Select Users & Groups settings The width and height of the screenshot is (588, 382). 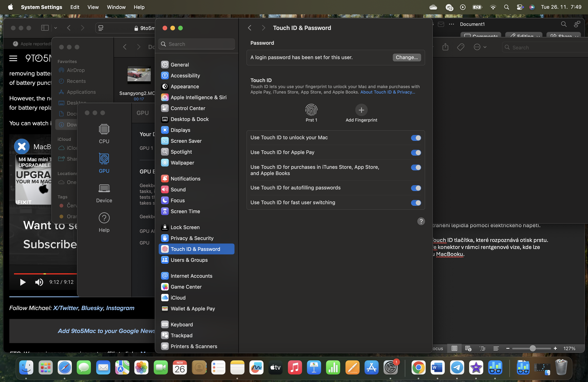pyautogui.click(x=189, y=260)
